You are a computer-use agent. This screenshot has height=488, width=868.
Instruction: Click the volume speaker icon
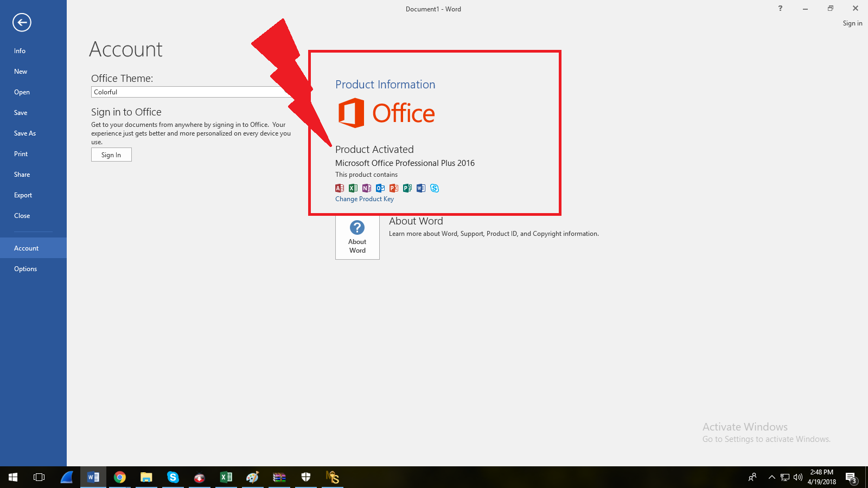[x=798, y=477]
